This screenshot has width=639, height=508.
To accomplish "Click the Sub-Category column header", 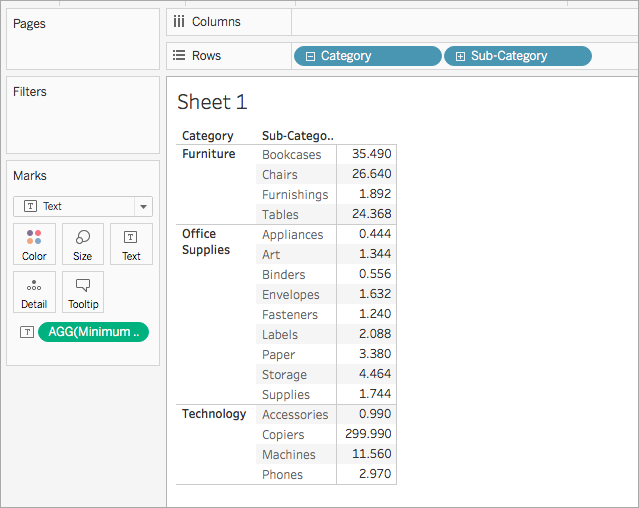I will coord(297,136).
